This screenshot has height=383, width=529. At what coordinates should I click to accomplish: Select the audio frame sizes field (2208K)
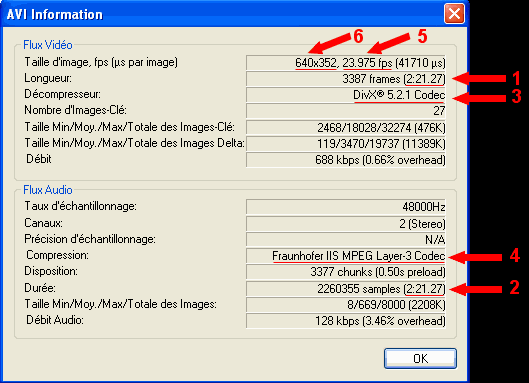(x=346, y=305)
